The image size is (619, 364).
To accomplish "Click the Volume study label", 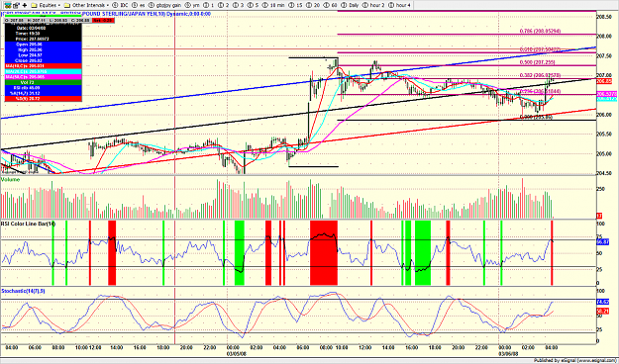I will pyautogui.click(x=10, y=180).
